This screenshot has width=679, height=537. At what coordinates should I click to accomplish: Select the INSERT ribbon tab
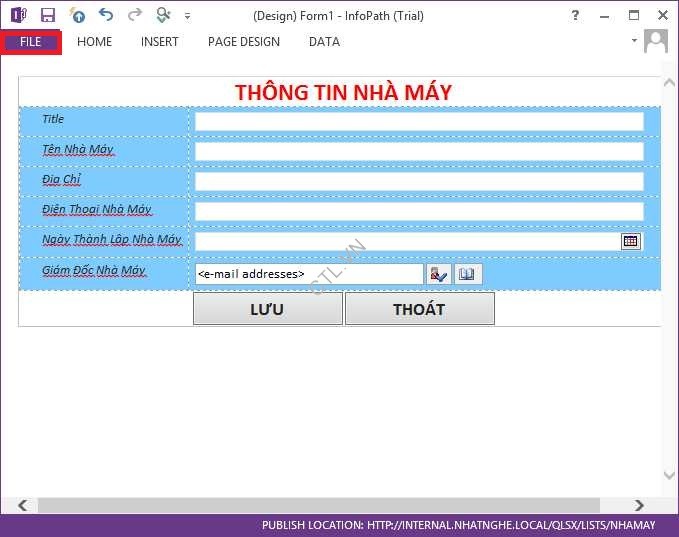click(160, 42)
